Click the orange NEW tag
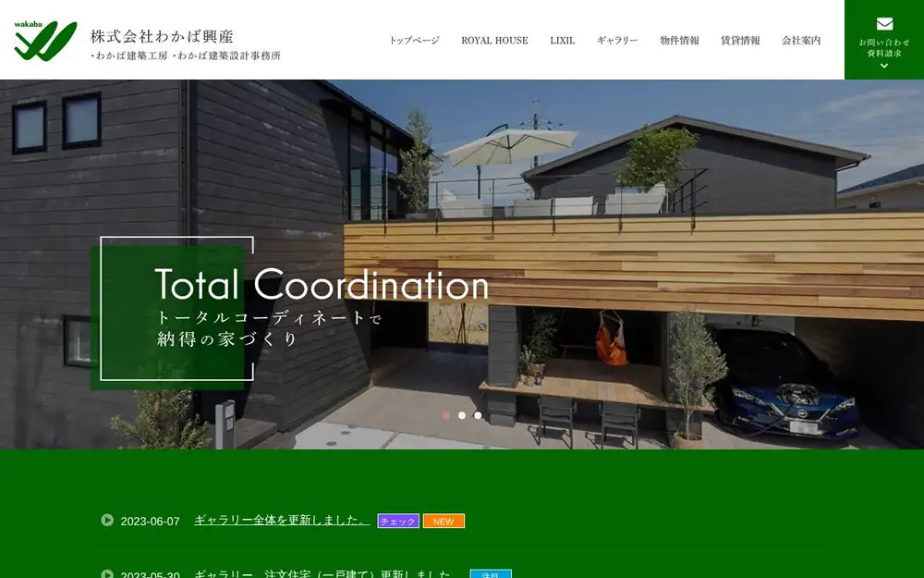Screen dimensions: 924x578 pyautogui.click(x=444, y=521)
